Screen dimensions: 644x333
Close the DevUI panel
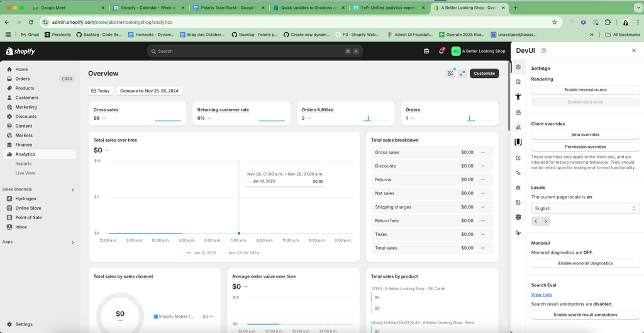pyautogui.click(x=633, y=51)
